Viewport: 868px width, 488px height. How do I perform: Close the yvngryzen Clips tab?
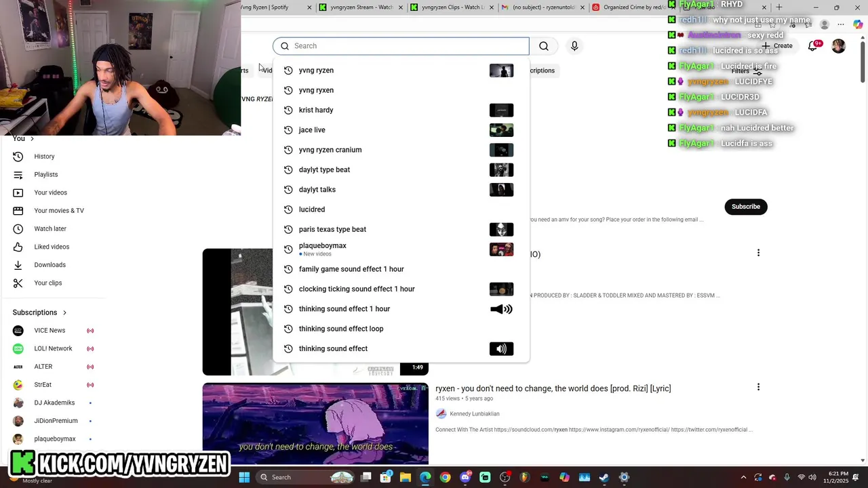coord(491,7)
